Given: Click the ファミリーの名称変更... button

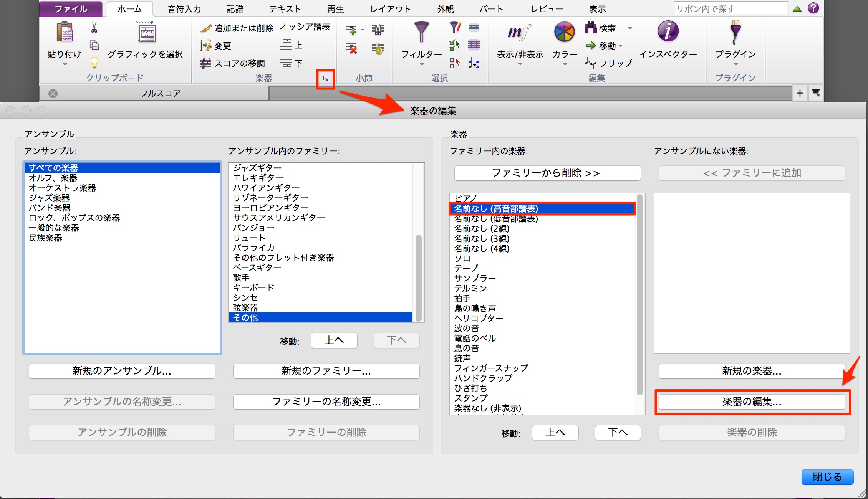Looking at the screenshot, I should 326,402.
